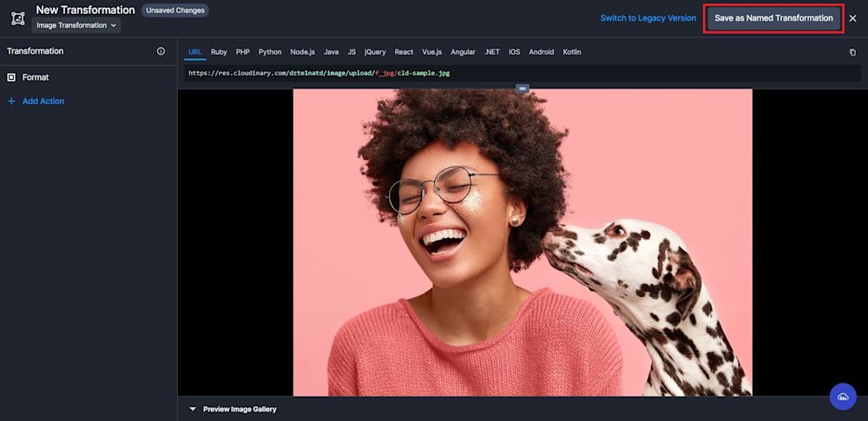Select the Node.js code tab

(303, 52)
